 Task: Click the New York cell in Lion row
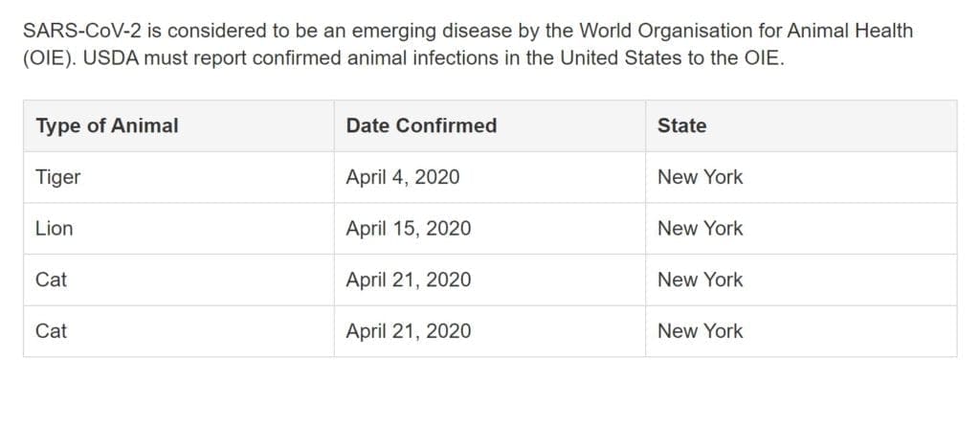(801, 229)
